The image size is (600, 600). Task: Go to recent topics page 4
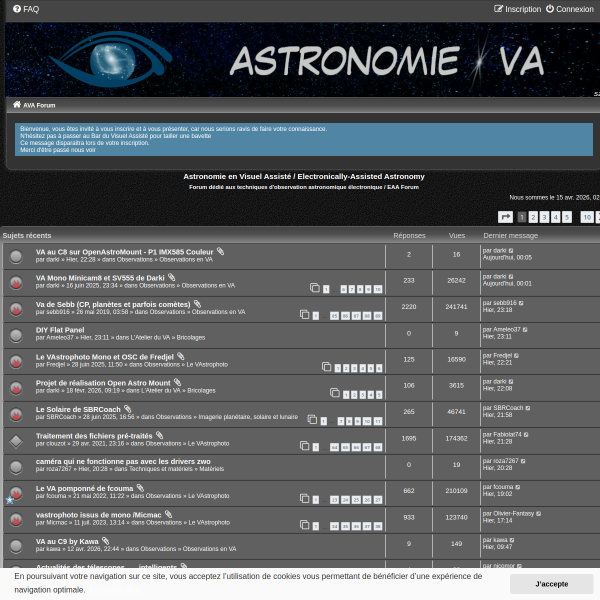pos(556,217)
